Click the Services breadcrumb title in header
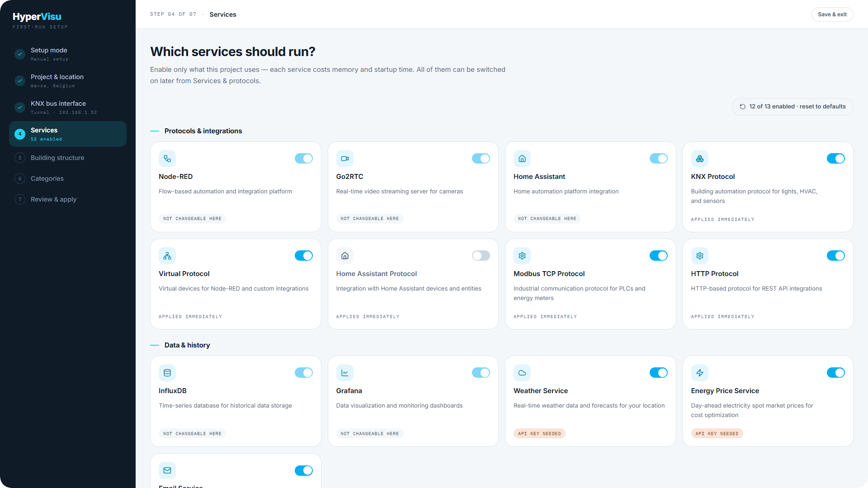This screenshot has width=868, height=488. point(223,14)
